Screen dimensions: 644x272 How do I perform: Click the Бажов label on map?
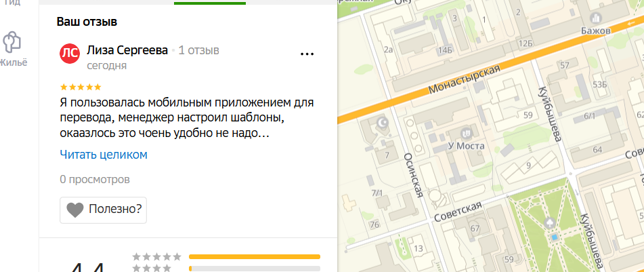pos(596,31)
